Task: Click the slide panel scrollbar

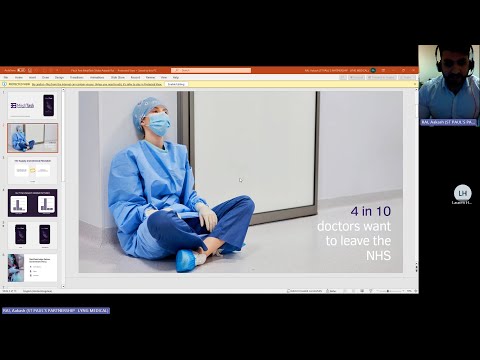Action: coord(63,137)
